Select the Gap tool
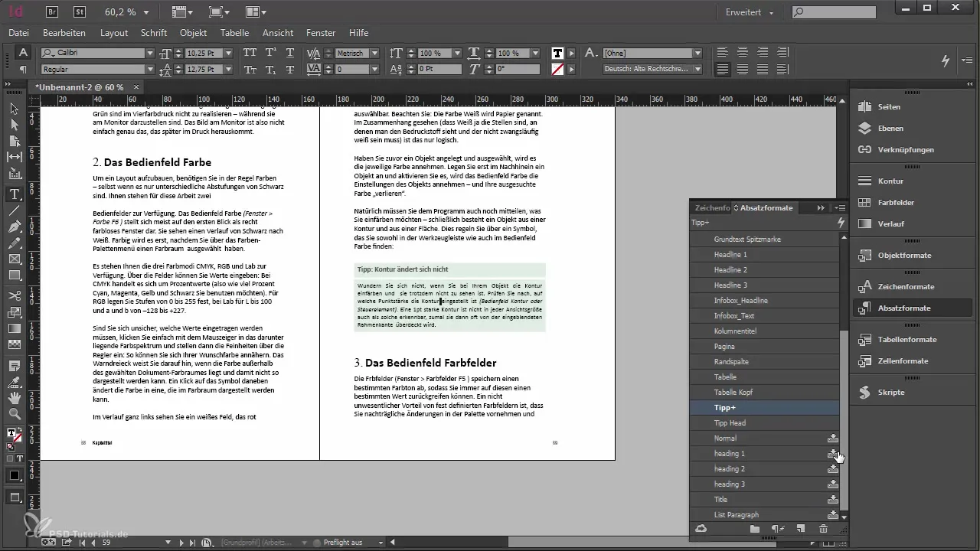Viewport: 980px width, 551px height. [14, 158]
